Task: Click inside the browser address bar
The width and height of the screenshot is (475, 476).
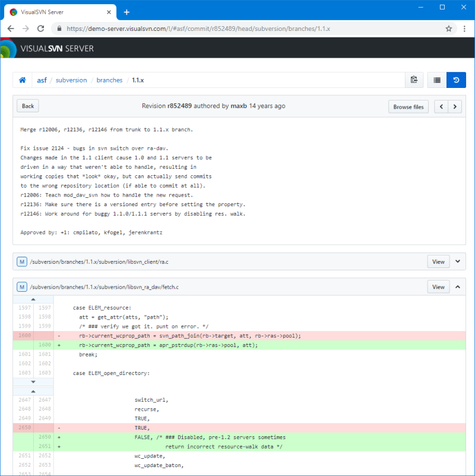Action: 237,28
